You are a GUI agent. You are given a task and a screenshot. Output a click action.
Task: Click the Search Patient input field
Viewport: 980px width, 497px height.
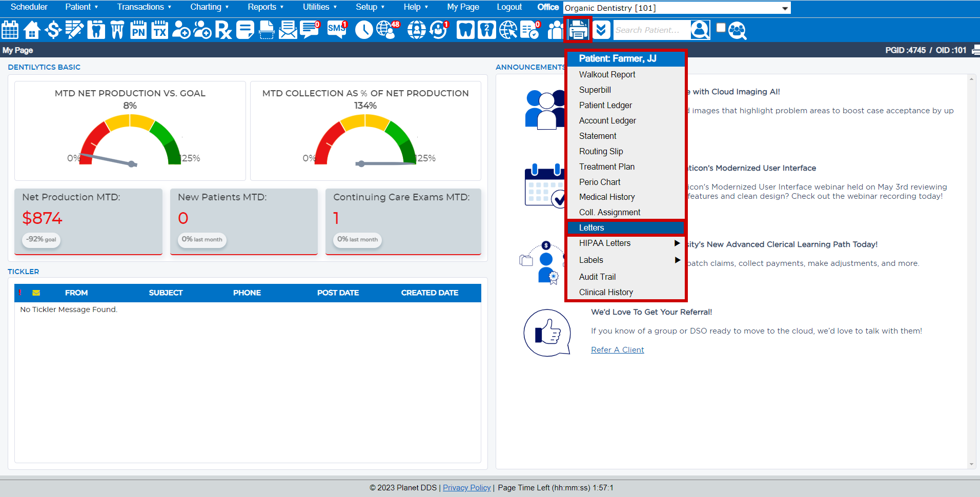click(651, 30)
